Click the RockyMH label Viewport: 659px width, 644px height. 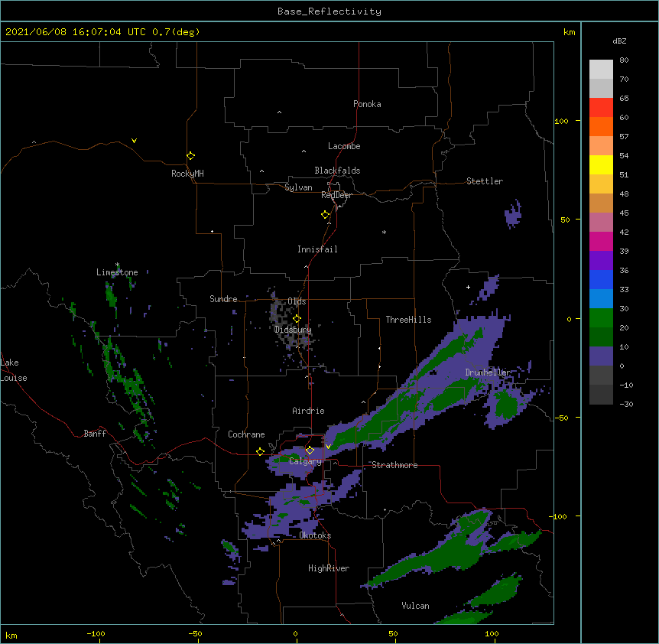click(x=187, y=174)
